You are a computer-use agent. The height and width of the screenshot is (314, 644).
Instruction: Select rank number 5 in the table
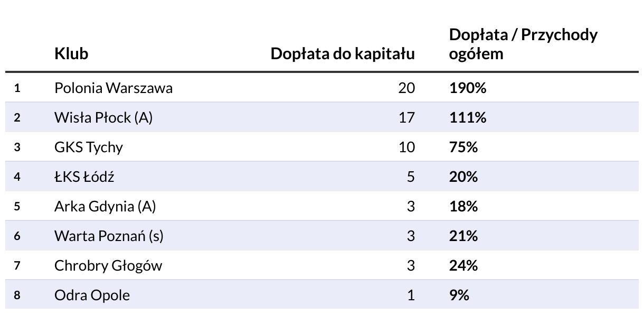pos(17,206)
